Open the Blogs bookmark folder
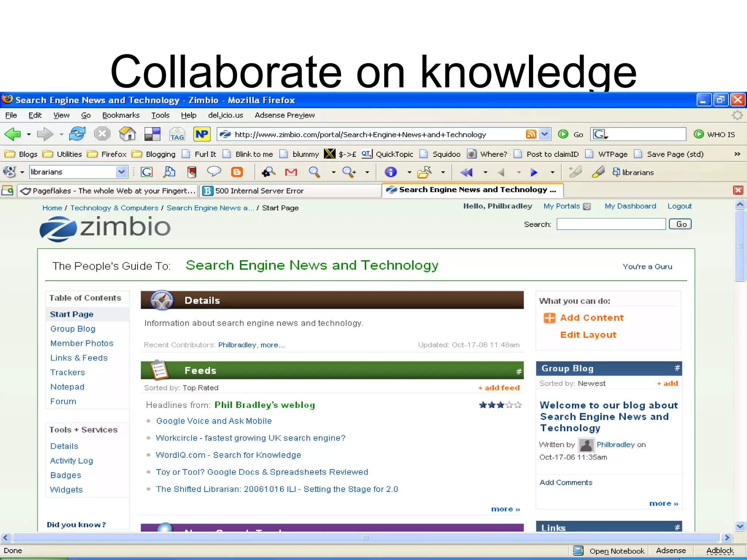Viewport: 747px width, 560px height. tap(21, 154)
